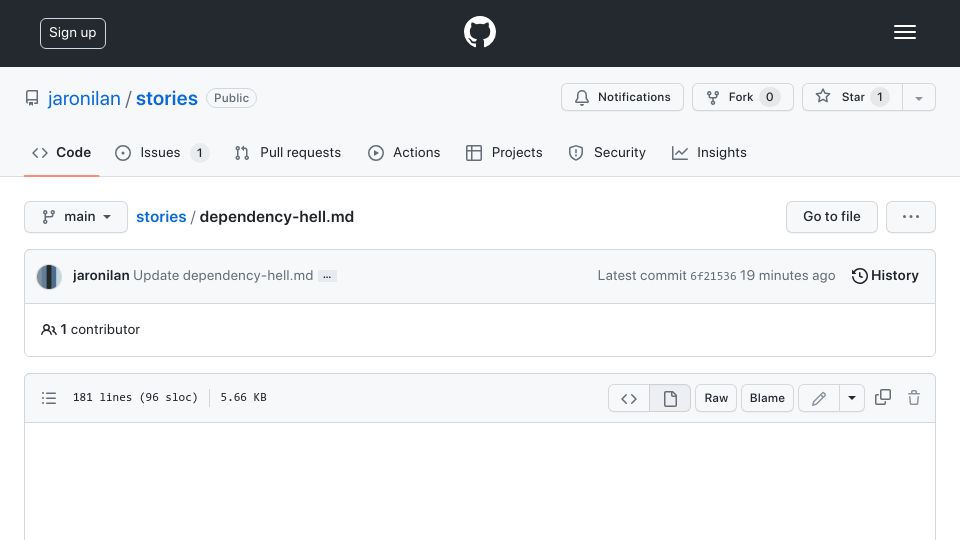Open the Issues tab
Viewport: 960px width, 540px height.
click(161, 152)
